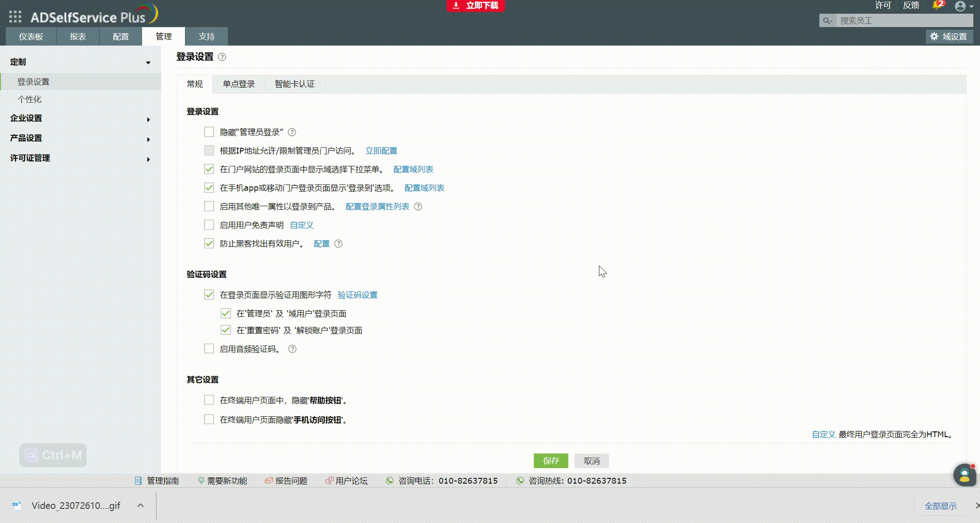Click 自定义 link beside 启用用户免责声明
This screenshot has height=523, width=980.
click(x=301, y=225)
